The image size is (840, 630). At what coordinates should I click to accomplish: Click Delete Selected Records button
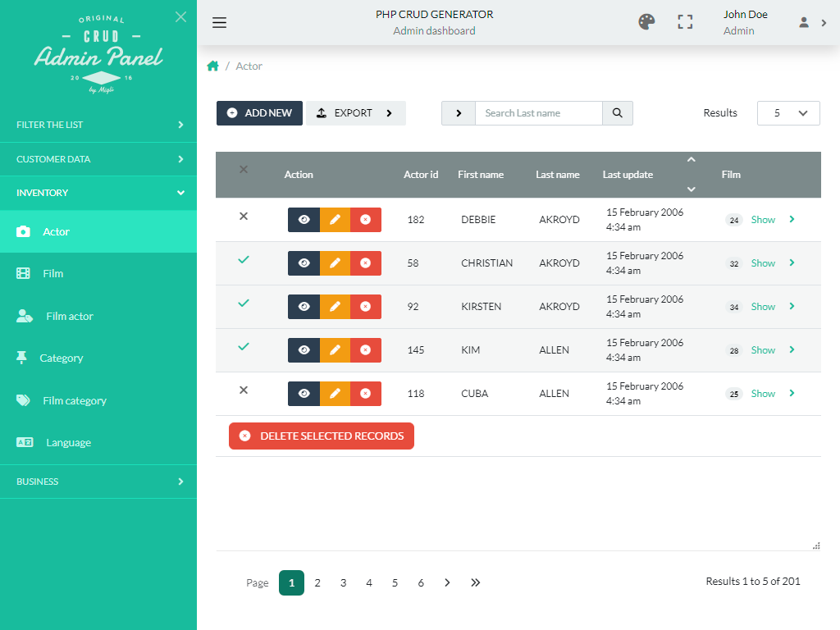click(x=322, y=436)
